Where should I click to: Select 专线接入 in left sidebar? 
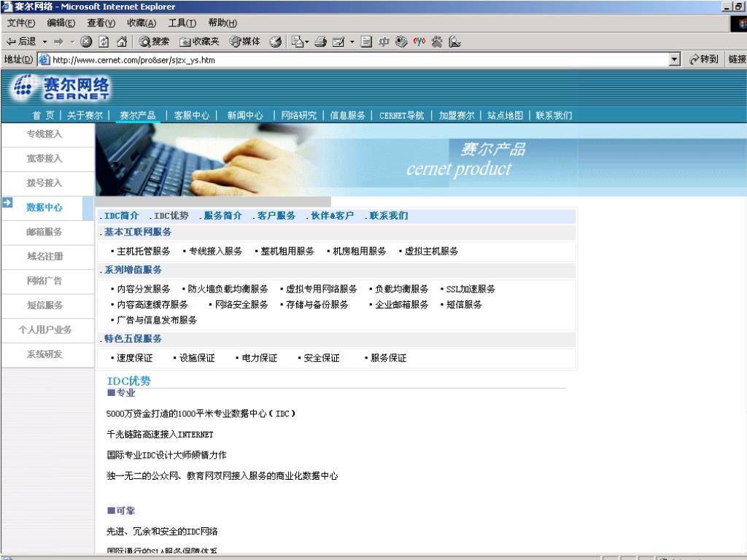(x=44, y=134)
